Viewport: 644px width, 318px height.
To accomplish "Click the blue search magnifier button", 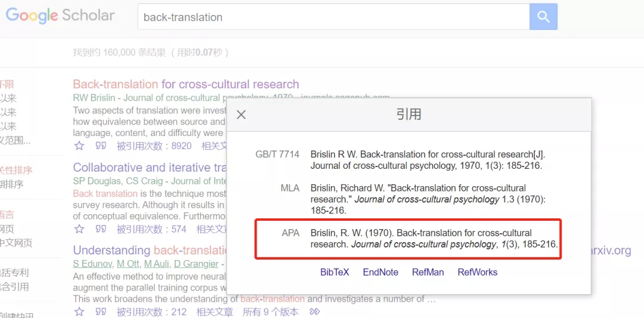I will 543,17.
